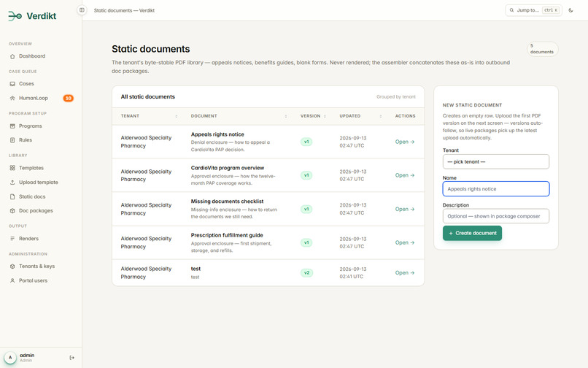This screenshot has width=588, height=368.
Task: Go to Upload template
Action: point(39,182)
